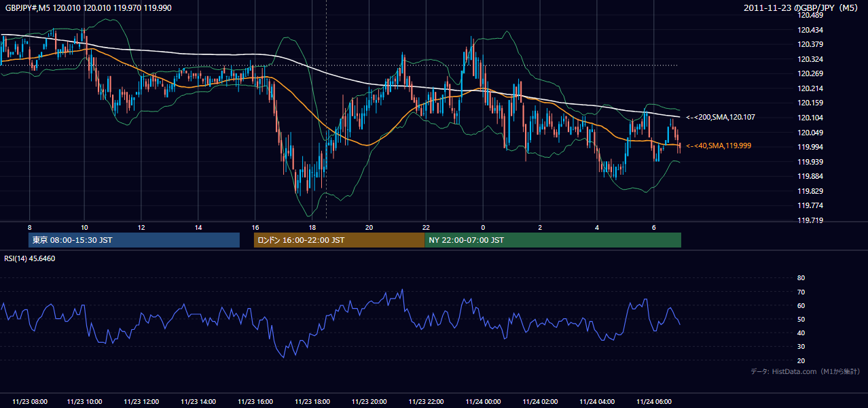Click hour label 16 under the price chart
The image size is (868, 408).
[255, 227]
